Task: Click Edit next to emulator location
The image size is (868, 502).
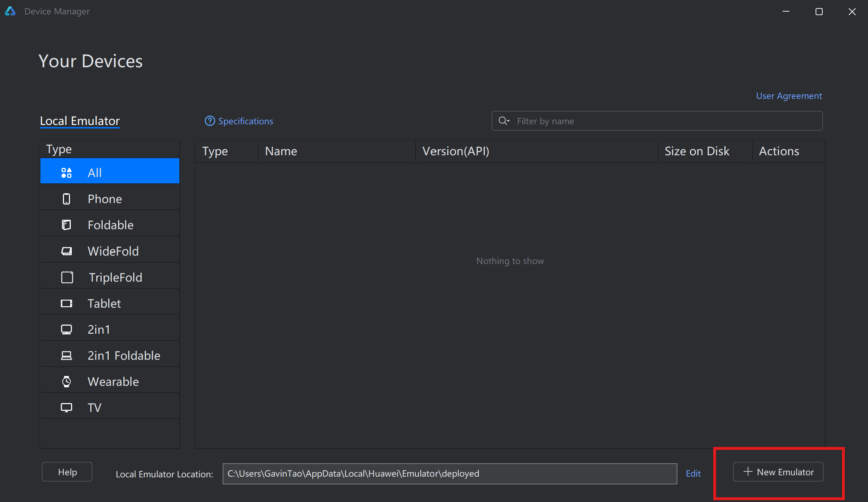Action: click(x=693, y=473)
